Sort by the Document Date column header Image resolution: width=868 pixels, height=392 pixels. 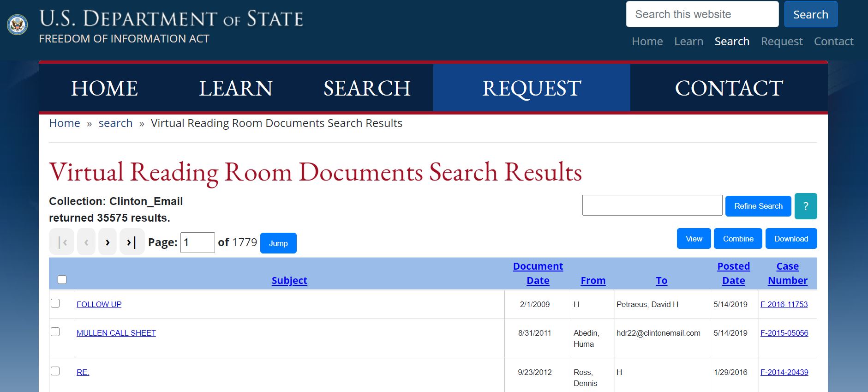[538, 273]
